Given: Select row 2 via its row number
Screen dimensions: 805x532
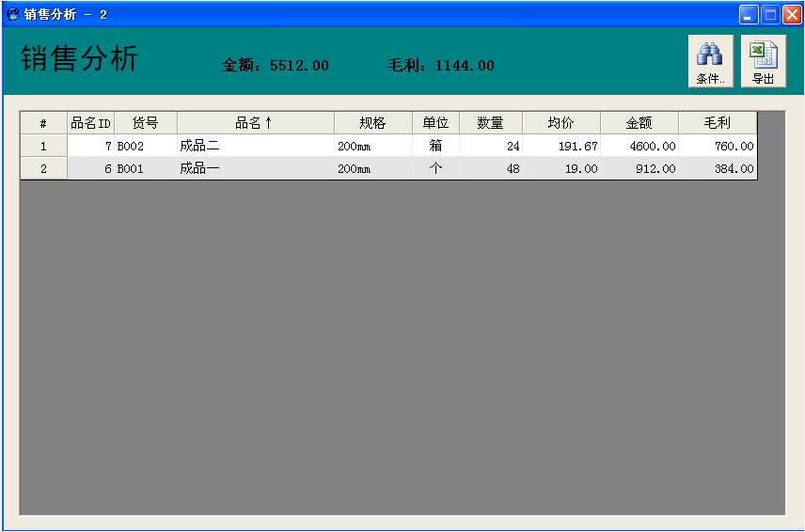Looking at the screenshot, I should [x=43, y=169].
